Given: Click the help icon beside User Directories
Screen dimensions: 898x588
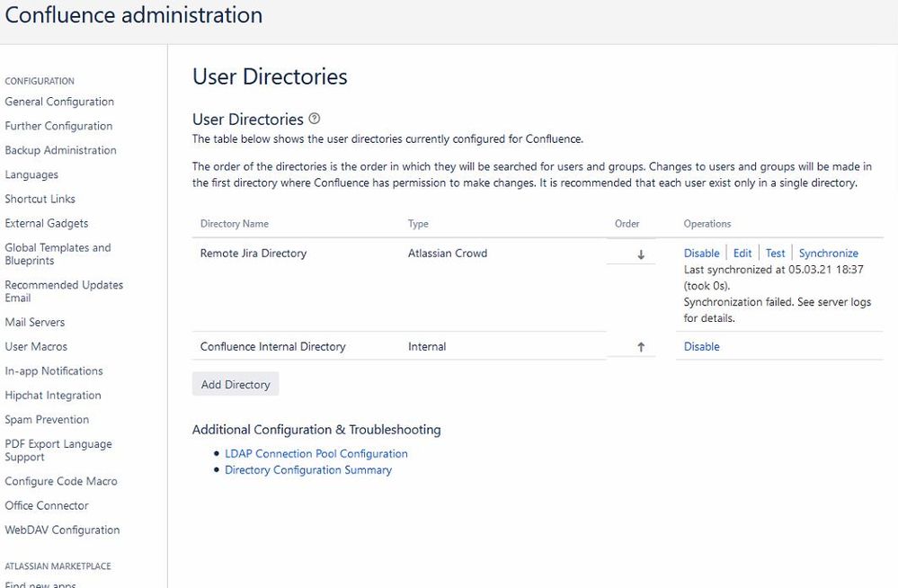Looking at the screenshot, I should (315, 119).
